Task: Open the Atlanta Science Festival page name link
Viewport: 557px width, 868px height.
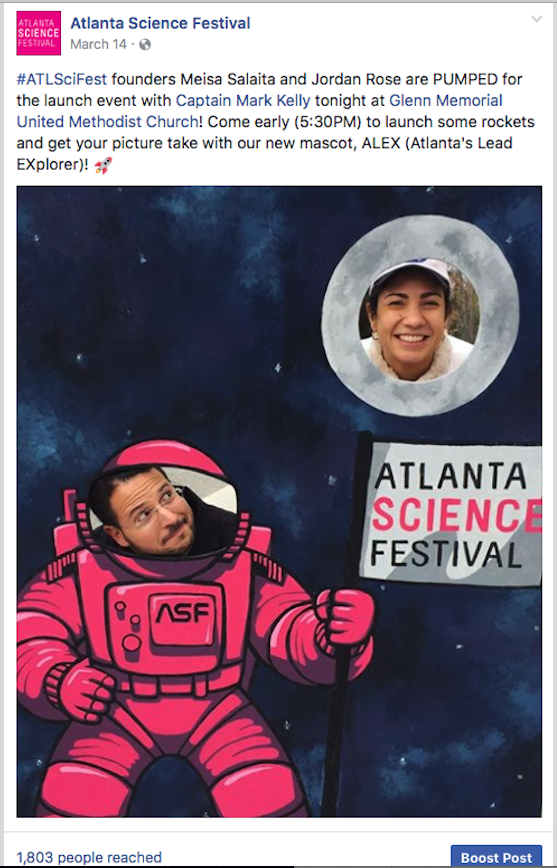Action: coord(160,23)
